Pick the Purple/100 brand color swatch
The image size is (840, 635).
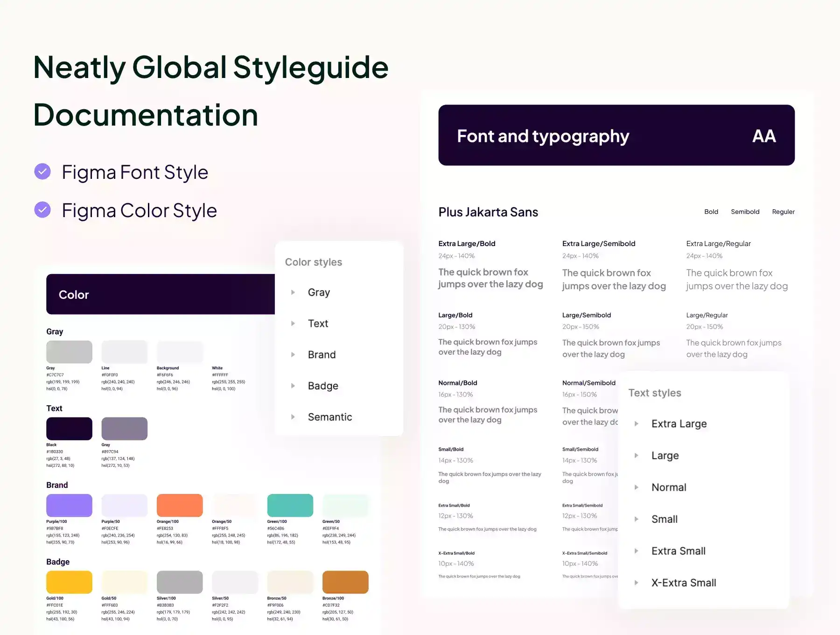click(69, 505)
